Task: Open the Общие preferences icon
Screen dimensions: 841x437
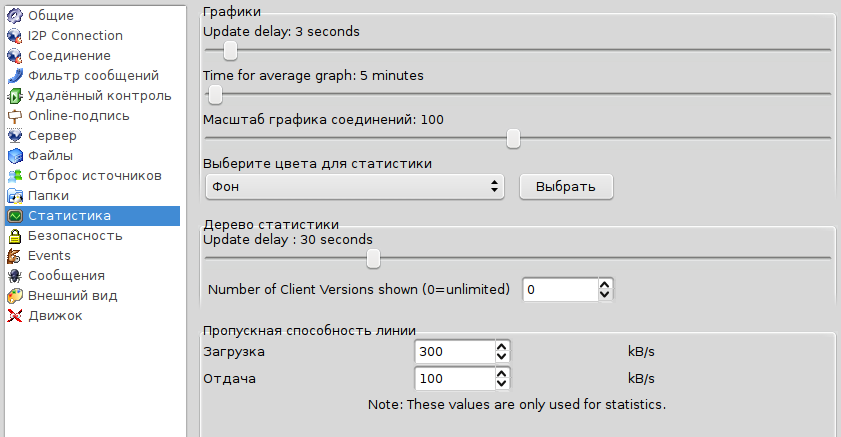Action: click(14, 16)
